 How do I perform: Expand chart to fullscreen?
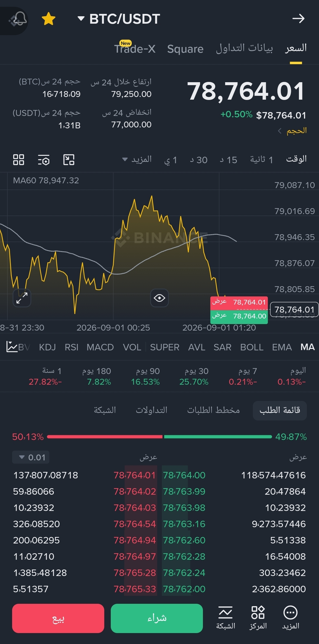point(22,298)
